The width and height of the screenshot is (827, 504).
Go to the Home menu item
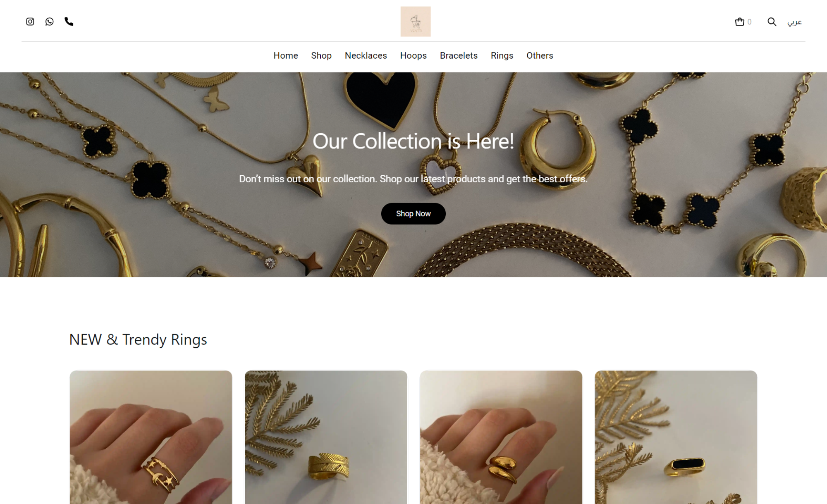click(x=286, y=55)
